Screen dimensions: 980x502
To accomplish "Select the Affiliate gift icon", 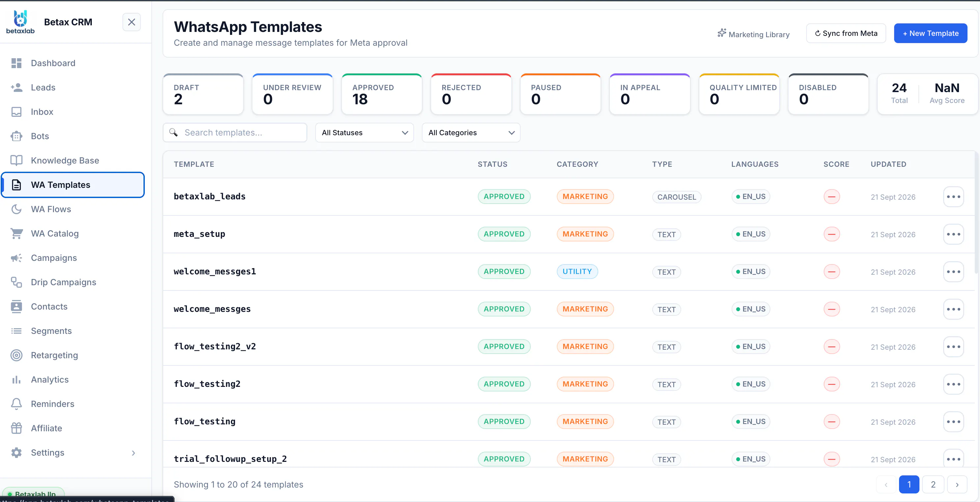I will [x=16, y=428].
